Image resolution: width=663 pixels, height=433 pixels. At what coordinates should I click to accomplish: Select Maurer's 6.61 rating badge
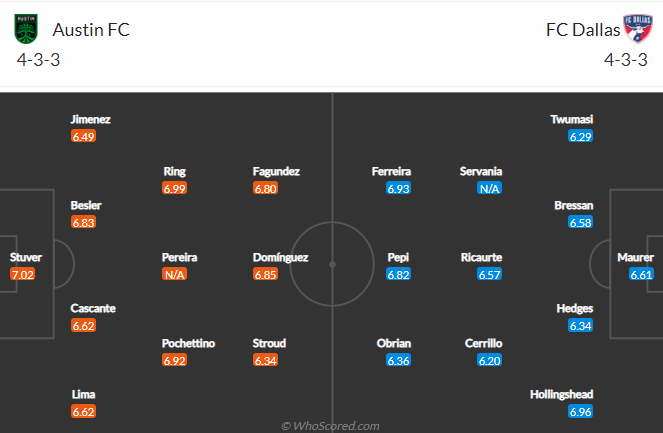(x=641, y=274)
